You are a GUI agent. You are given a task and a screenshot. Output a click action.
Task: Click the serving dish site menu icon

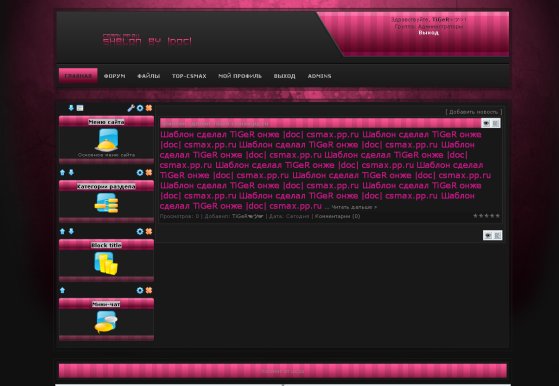106,140
